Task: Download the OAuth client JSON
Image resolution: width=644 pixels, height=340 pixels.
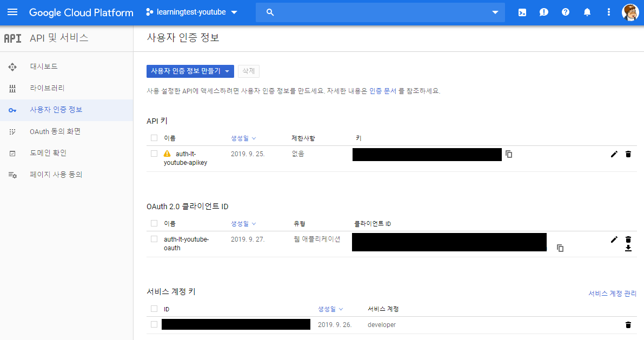Action: [628, 249]
